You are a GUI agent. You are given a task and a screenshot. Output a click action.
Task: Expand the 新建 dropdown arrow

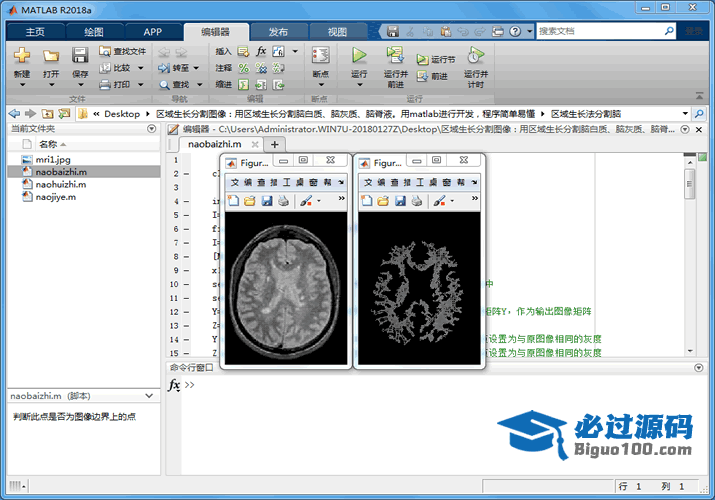(x=22, y=85)
